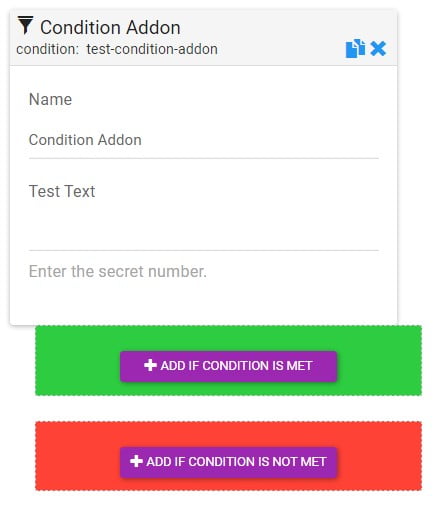Click plus icon beside ADD IF CONDITION IS MET
This screenshot has height=506, width=441.
[150, 365]
